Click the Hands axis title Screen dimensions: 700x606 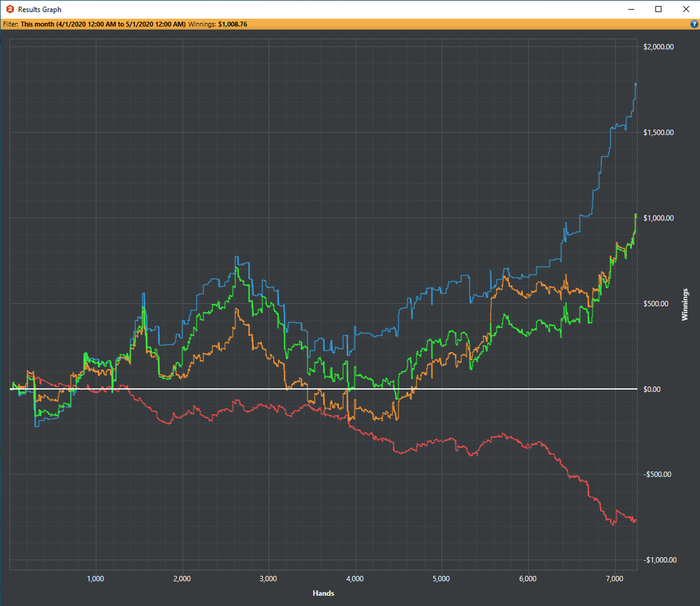click(x=323, y=593)
